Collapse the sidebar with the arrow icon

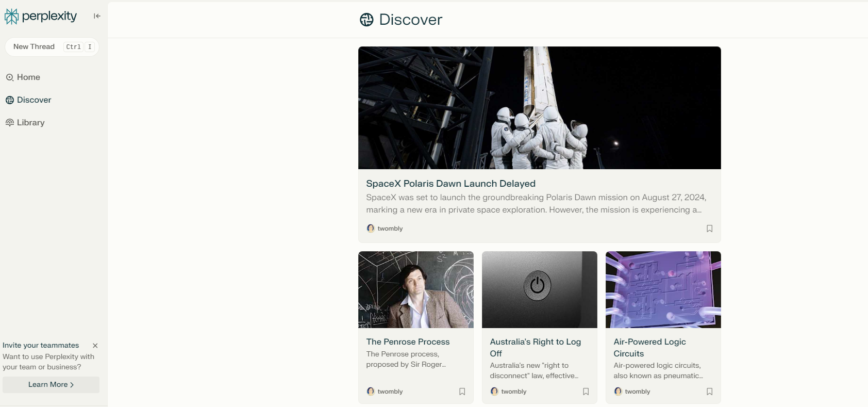coord(97,16)
